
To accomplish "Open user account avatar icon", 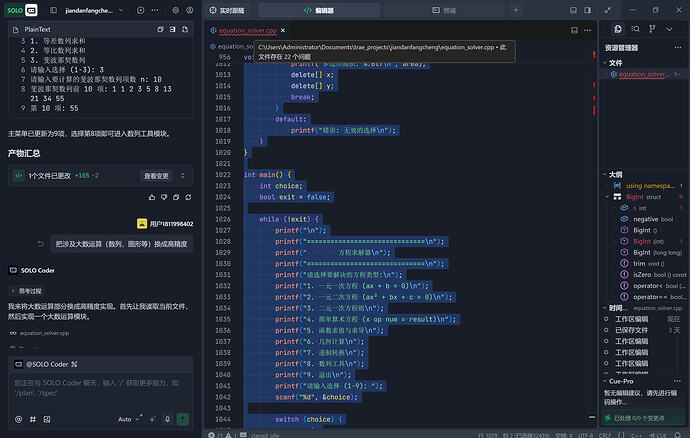I will 190,10.
